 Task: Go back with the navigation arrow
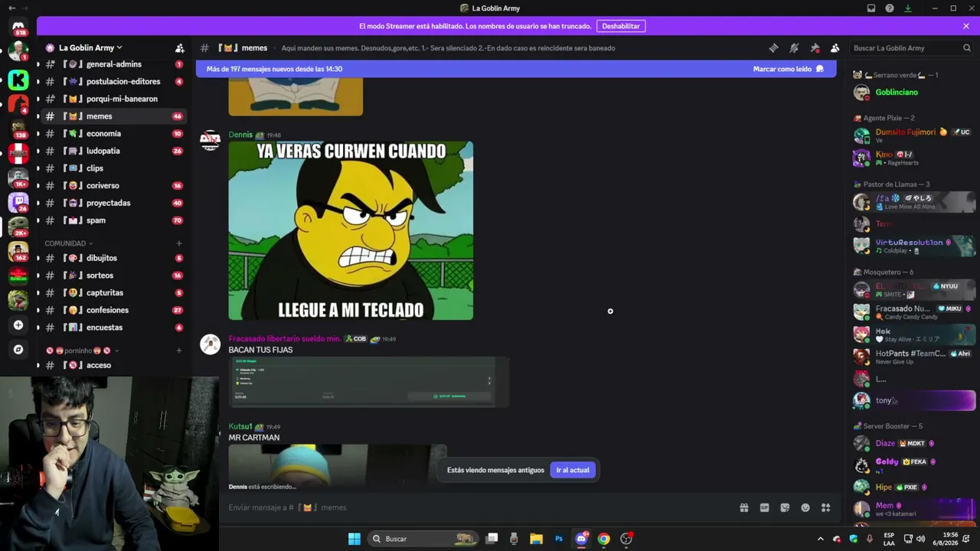click(x=11, y=8)
